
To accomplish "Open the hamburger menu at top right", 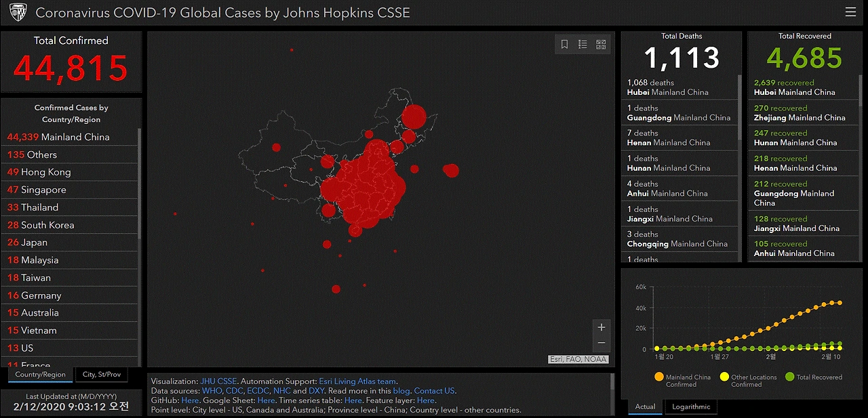I will tap(850, 12).
